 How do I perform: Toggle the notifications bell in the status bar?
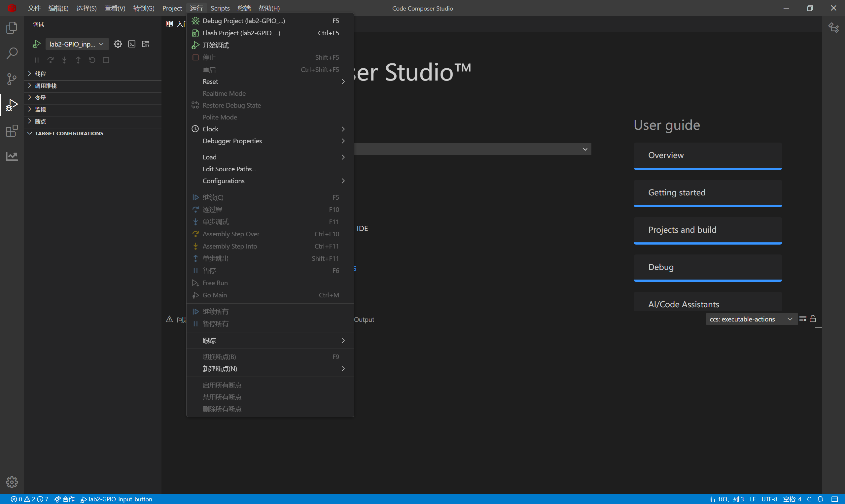coord(820,499)
